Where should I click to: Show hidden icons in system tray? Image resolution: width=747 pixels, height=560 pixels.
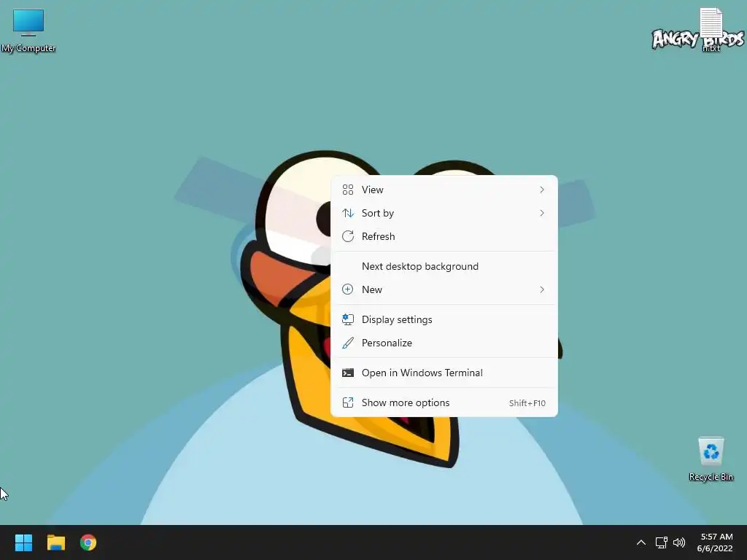tap(641, 542)
